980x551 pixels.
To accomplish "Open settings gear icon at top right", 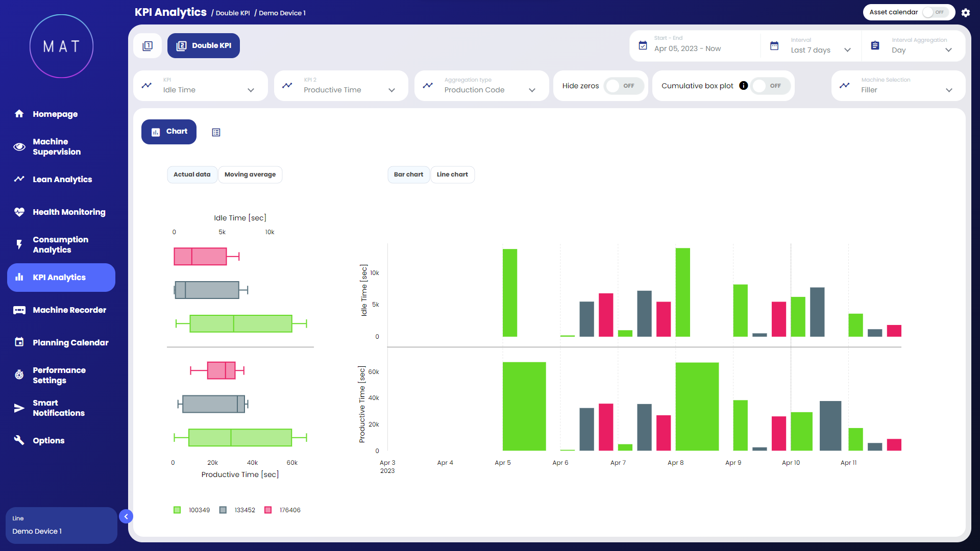I will 965,13.
